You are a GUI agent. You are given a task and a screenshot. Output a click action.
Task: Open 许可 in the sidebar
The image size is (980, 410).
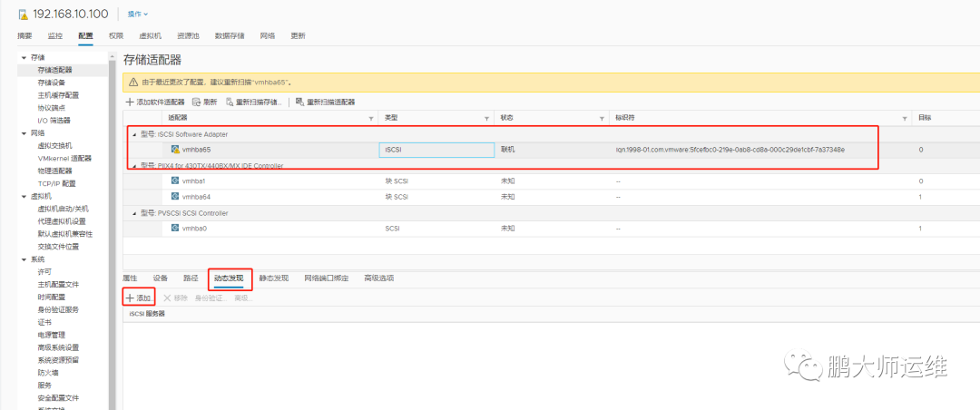pyautogui.click(x=44, y=272)
